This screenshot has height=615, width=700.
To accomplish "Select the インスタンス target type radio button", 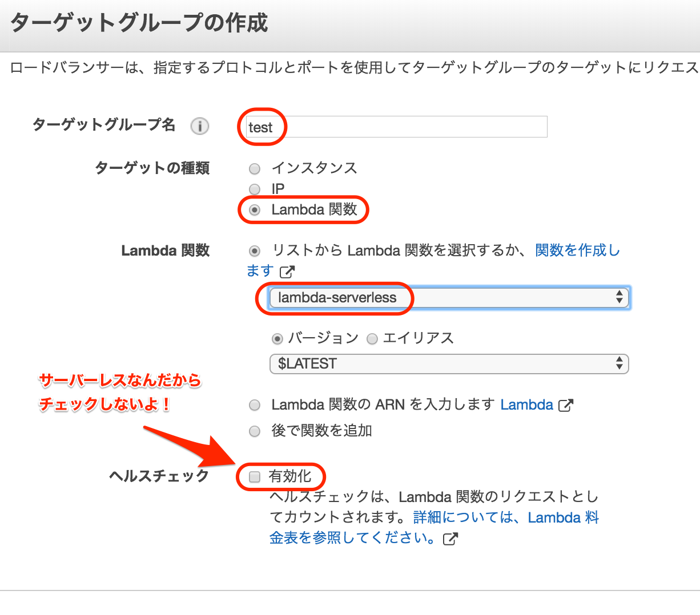I will [254, 168].
